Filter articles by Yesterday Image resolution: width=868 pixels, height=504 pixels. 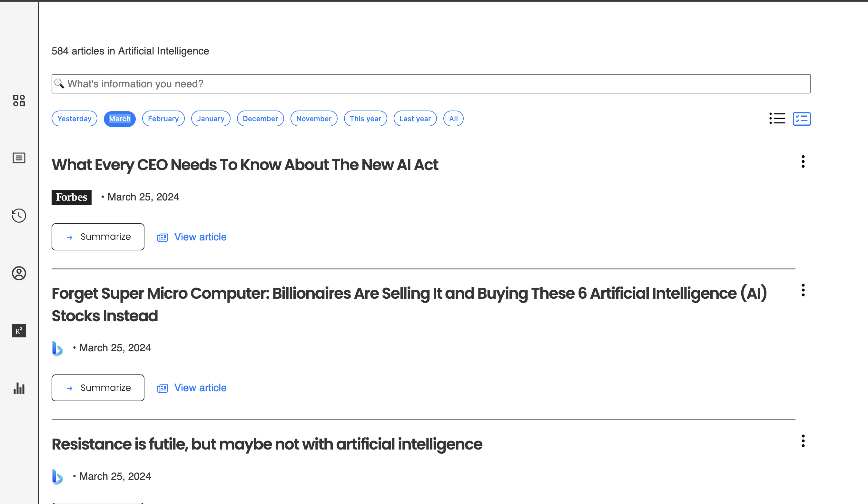click(x=74, y=119)
